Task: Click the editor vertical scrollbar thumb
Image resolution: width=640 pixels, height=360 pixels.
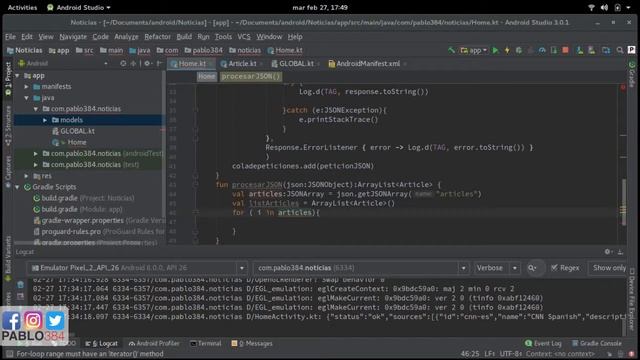Action: pyautogui.click(x=623, y=202)
